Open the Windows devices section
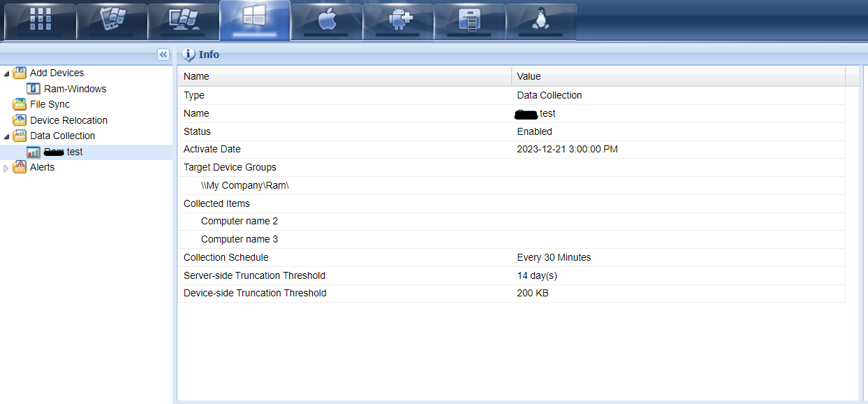Image resolution: width=868 pixels, height=404 pixels. (254, 19)
